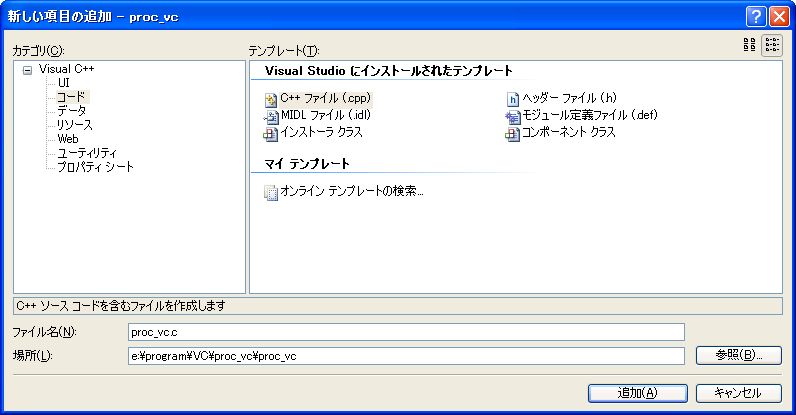Select the UI category
This screenshot has height=415, width=796.
pyautogui.click(x=63, y=83)
